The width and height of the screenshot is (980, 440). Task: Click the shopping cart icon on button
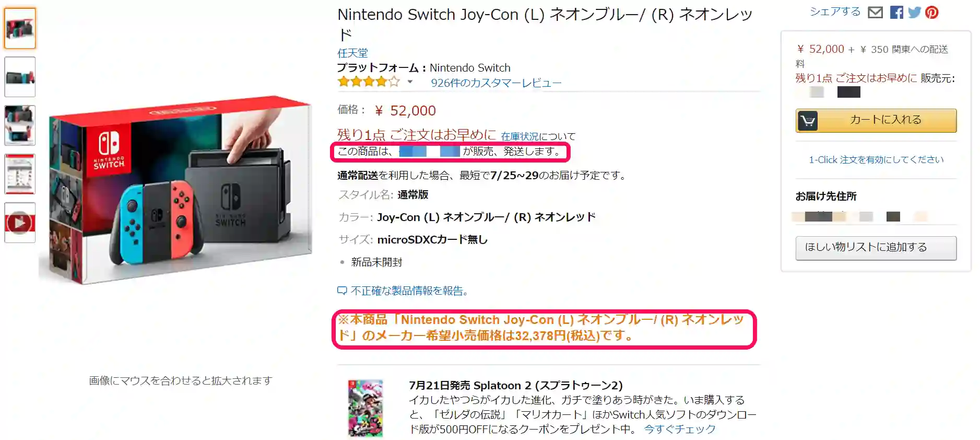click(808, 121)
